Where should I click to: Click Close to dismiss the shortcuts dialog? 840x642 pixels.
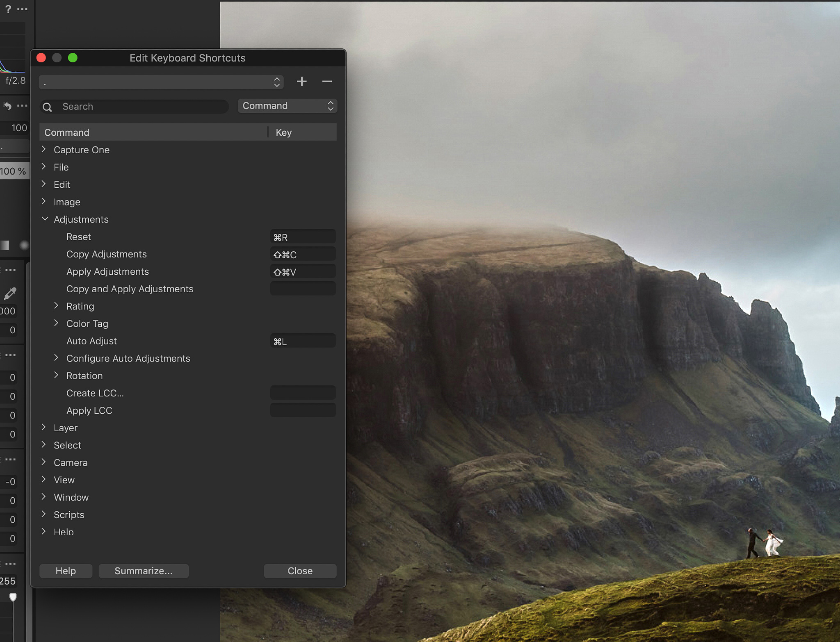click(300, 571)
